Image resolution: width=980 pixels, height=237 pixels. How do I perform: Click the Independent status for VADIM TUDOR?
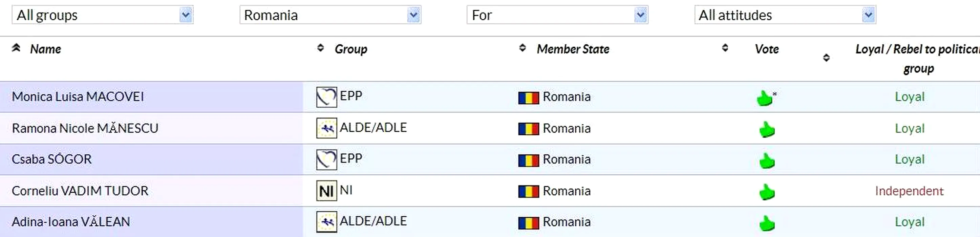(x=909, y=191)
